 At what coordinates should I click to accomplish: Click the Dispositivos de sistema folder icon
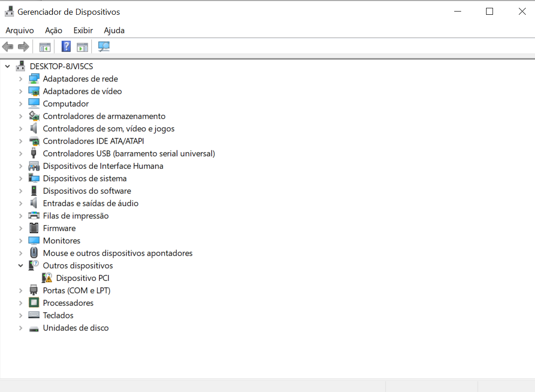pos(34,178)
